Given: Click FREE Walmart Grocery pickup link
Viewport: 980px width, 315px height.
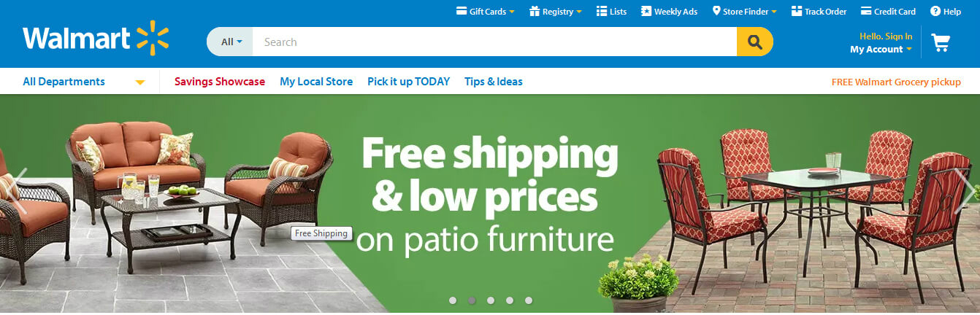Looking at the screenshot, I should click(896, 82).
